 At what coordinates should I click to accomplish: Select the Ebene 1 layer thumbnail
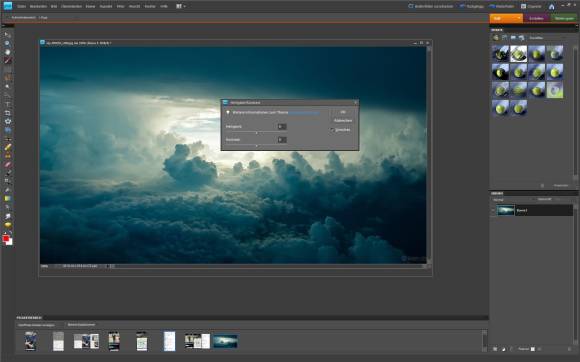[506, 210]
